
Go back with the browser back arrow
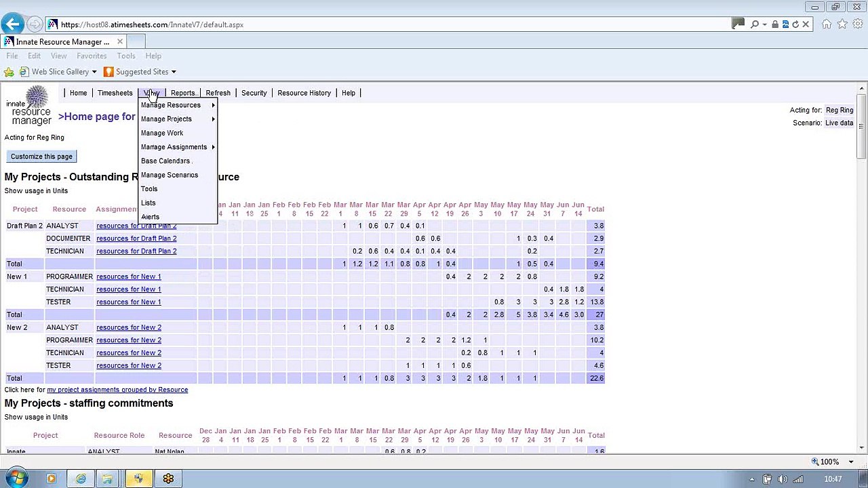[x=12, y=24]
